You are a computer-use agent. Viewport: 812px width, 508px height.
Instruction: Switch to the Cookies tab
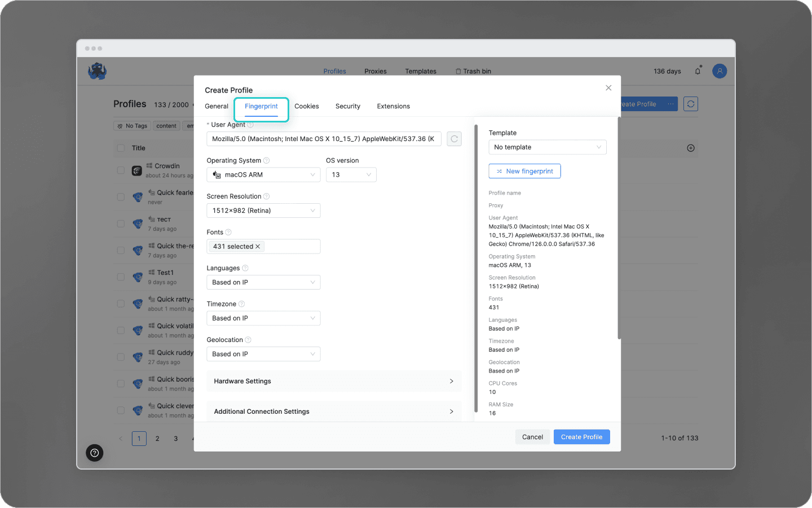[307, 106]
